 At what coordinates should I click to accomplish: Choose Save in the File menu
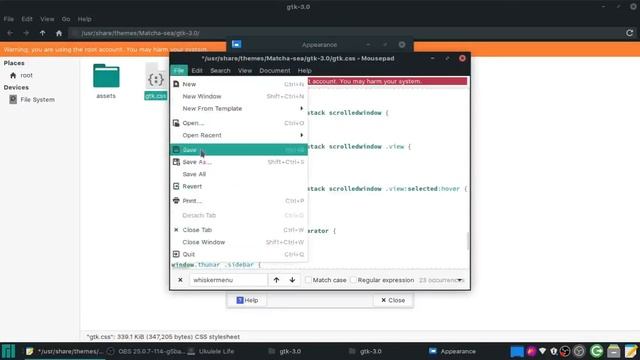[x=239, y=150]
